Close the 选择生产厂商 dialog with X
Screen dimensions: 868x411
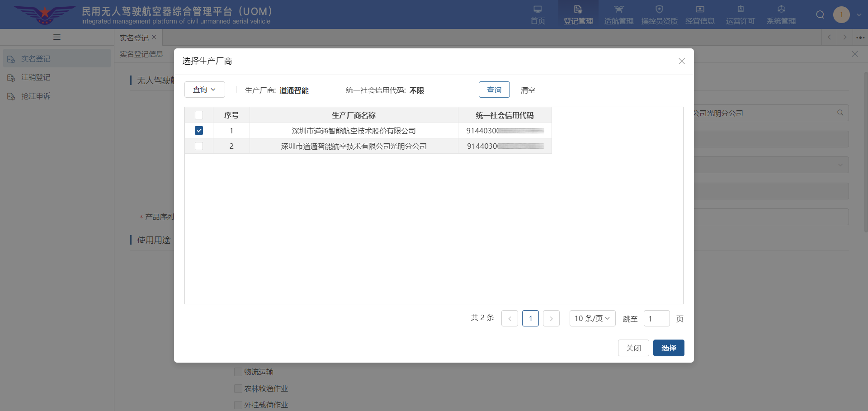(x=682, y=61)
